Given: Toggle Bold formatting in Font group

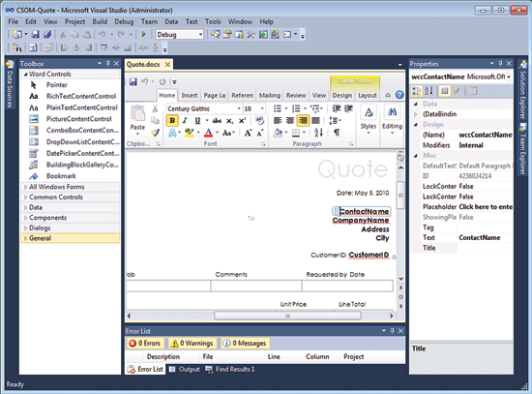Looking at the screenshot, I should (172, 121).
